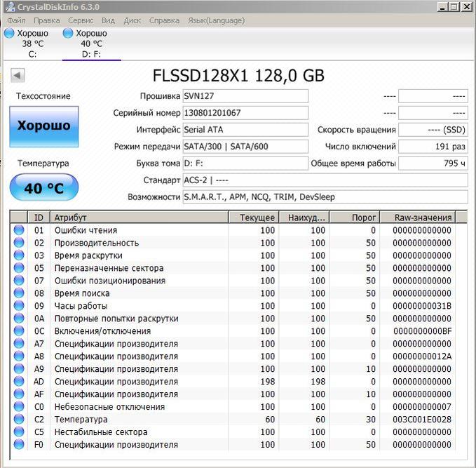
Task: Click the Прошивка field showing SVN127
Action: click(x=245, y=96)
